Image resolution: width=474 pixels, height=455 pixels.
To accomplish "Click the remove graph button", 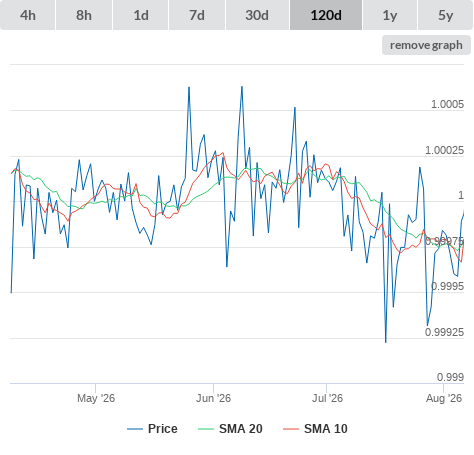I will [x=426, y=45].
